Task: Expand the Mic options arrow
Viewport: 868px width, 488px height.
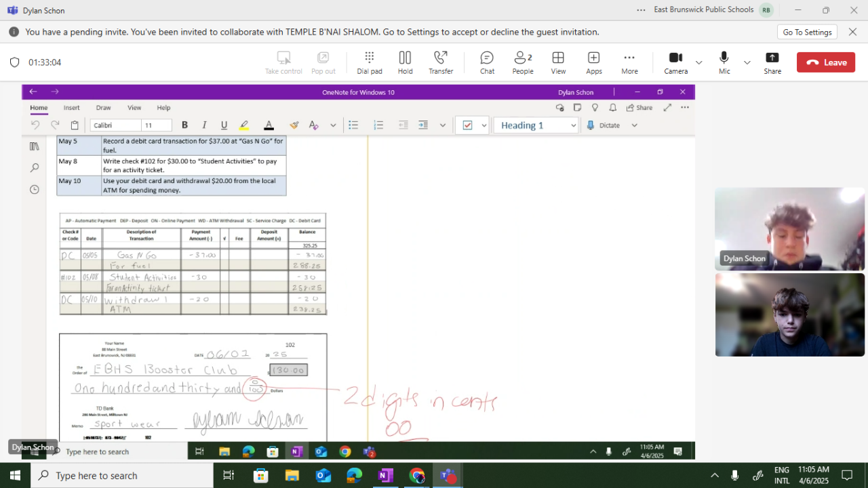Action: coord(747,62)
